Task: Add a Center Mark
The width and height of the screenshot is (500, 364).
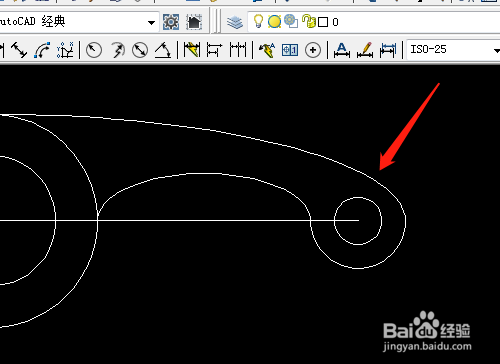Action: [313, 50]
